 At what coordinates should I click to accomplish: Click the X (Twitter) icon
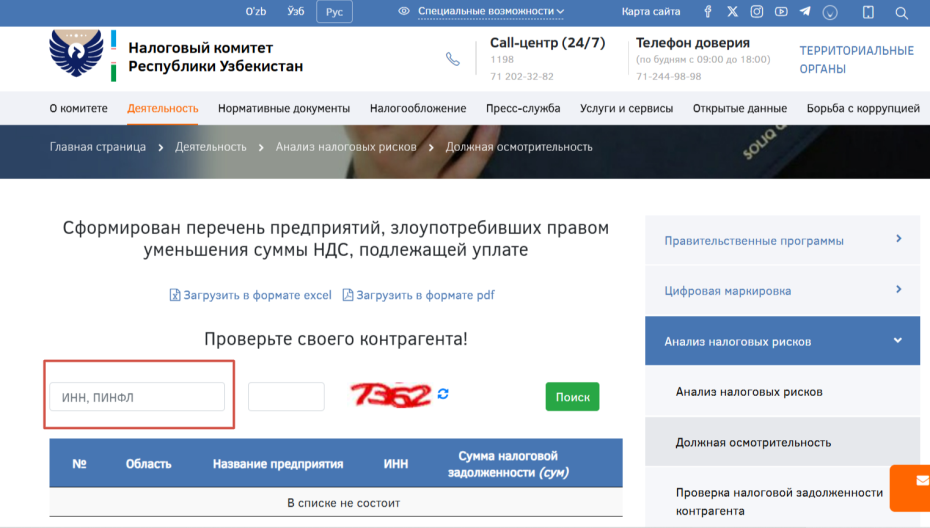coord(733,12)
